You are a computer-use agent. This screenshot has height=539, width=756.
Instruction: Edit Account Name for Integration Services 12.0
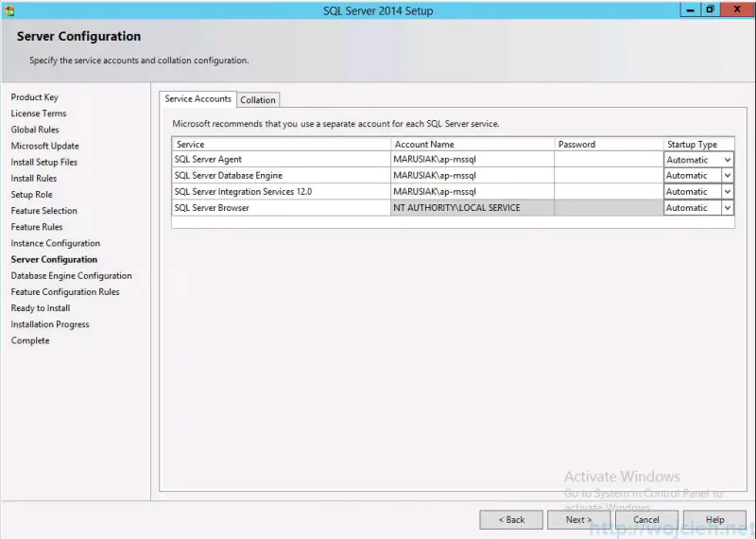click(472, 192)
